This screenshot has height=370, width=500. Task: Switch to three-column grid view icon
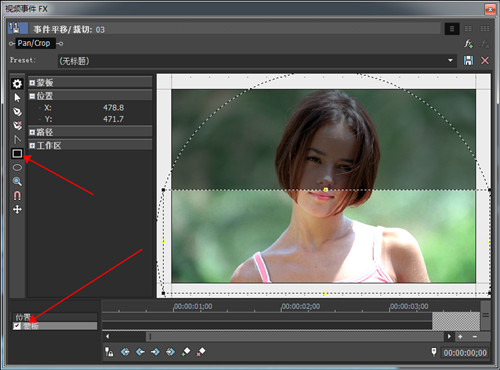(x=485, y=29)
